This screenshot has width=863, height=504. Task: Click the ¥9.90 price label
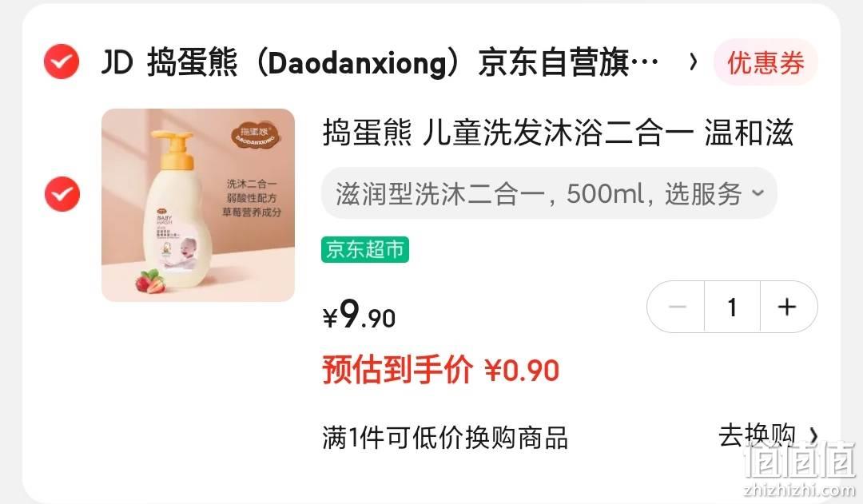(x=359, y=315)
